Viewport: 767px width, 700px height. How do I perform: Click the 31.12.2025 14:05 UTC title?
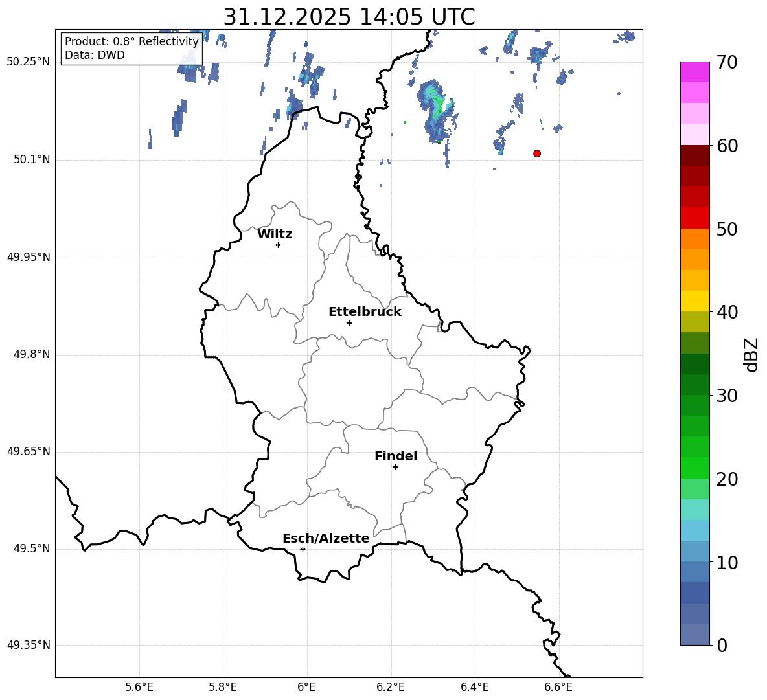tap(349, 17)
